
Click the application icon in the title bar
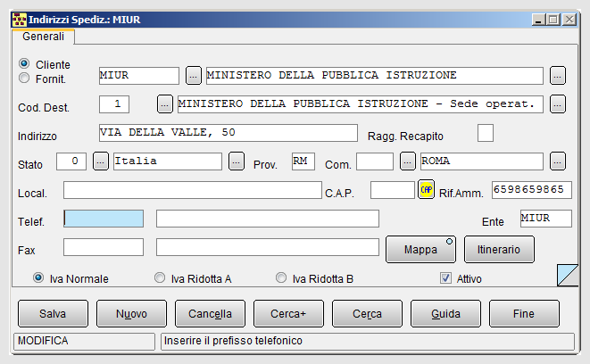coord(19,20)
